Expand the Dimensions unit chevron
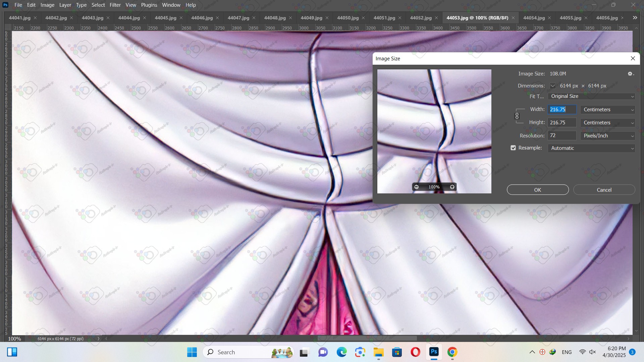 552,86
